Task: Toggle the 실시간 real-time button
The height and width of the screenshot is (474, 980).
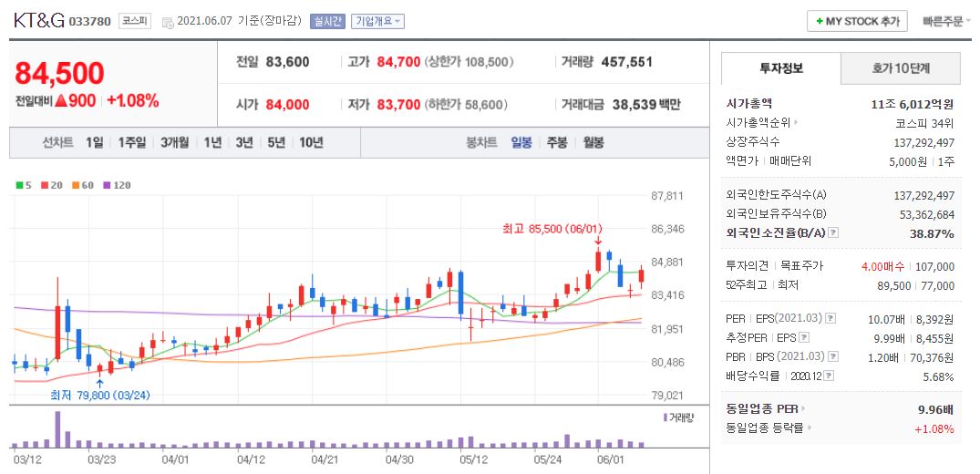Action: [327, 21]
